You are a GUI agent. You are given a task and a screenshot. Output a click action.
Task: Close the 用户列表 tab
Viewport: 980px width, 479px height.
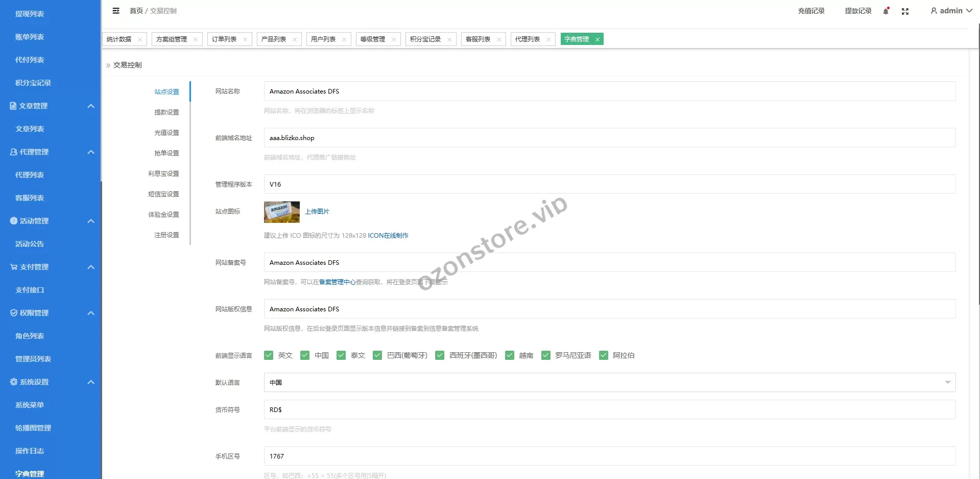(x=344, y=39)
